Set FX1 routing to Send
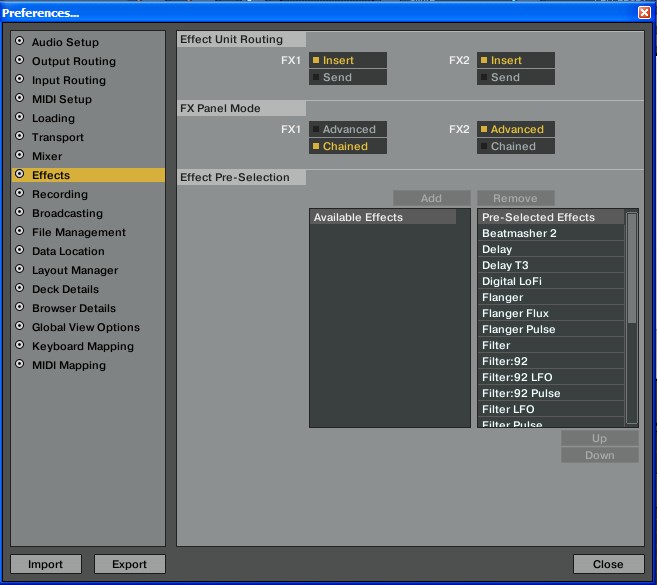Screen dimensions: 657x585 348,77
